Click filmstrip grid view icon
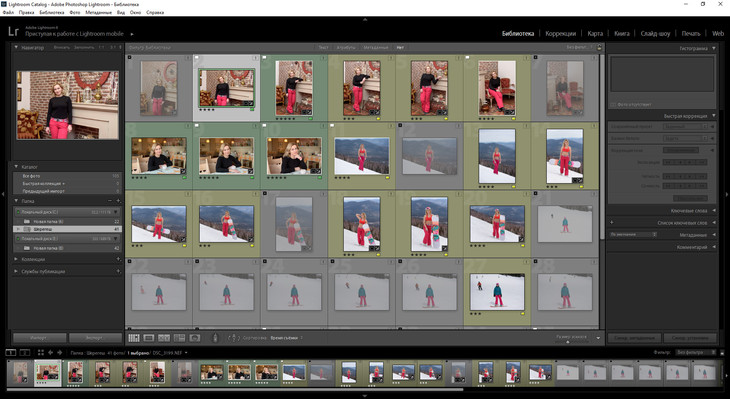Viewport: 730px width, 399px height. point(41,352)
